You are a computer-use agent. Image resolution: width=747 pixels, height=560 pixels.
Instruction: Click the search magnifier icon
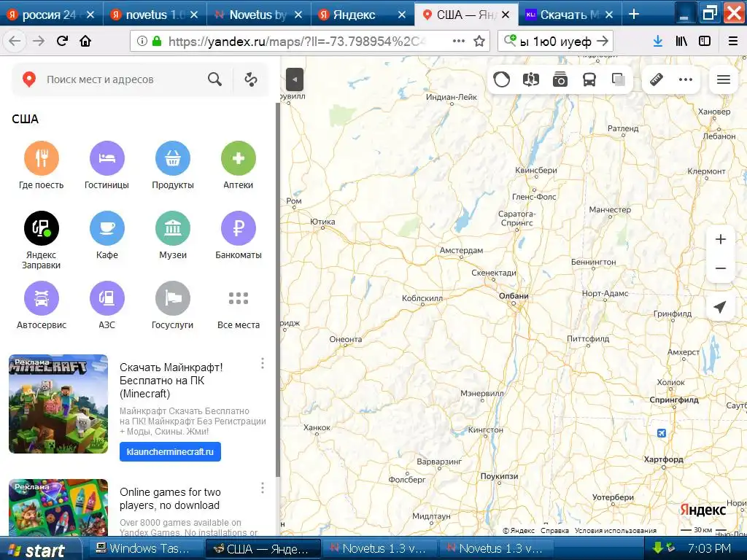point(215,79)
